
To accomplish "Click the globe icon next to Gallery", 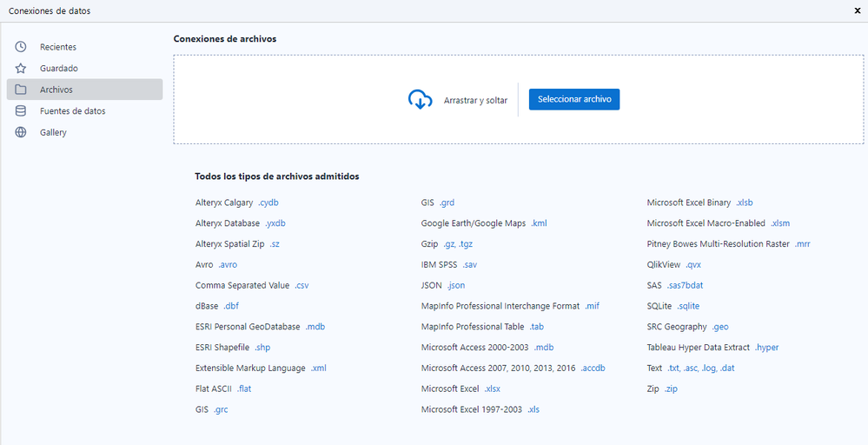I will point(21,133).
